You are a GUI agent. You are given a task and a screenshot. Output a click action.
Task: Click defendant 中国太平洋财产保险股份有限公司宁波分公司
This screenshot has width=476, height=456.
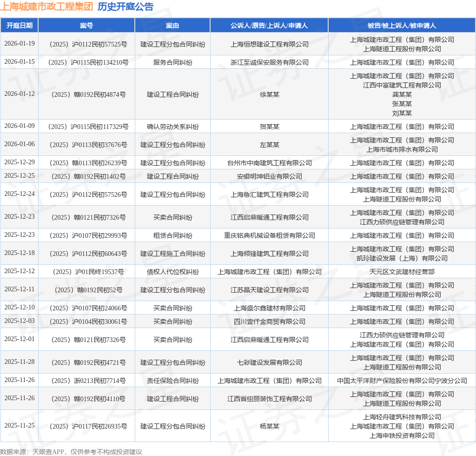(x=402, y=381)
